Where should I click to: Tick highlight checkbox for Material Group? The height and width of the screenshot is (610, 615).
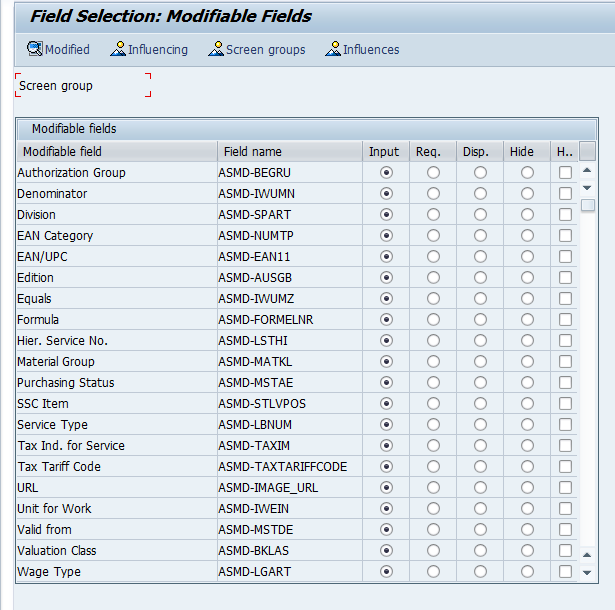[x=566, y=362]
